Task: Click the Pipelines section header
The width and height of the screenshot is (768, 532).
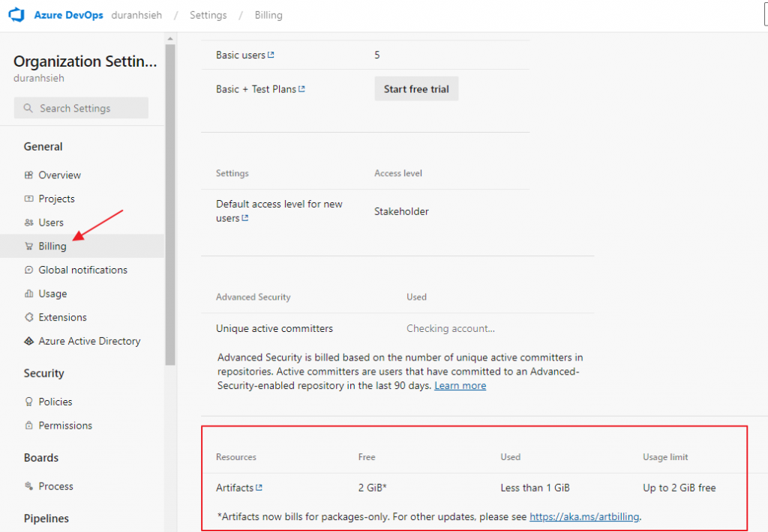Action: [x=46, y=519]
